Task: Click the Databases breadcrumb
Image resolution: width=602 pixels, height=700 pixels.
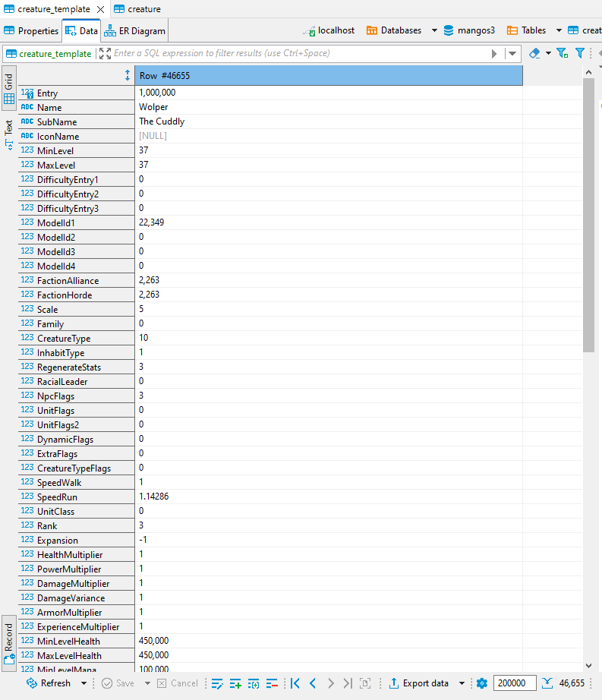Action: (x=395, y=30)
